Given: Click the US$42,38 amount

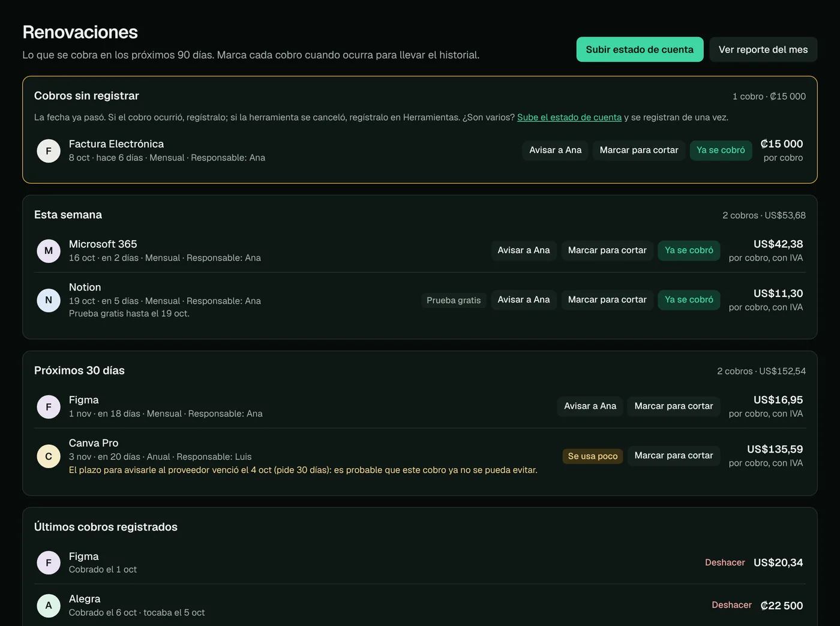Looking at the screenshot, I should coord(778,244).
